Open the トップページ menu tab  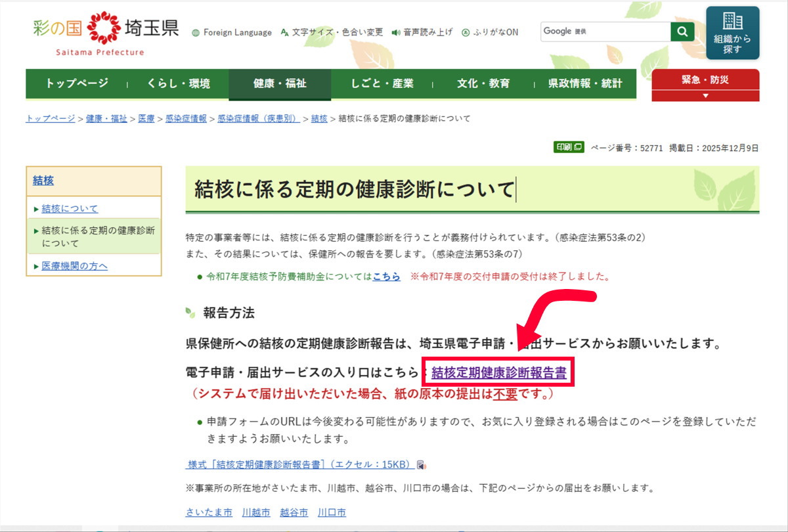77,84
